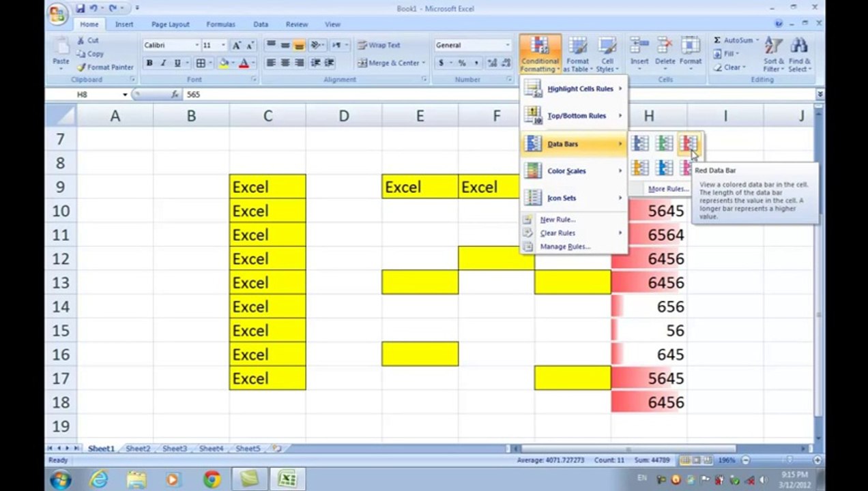
Task: Insert function using fx button
Action: tap(175, 95)
